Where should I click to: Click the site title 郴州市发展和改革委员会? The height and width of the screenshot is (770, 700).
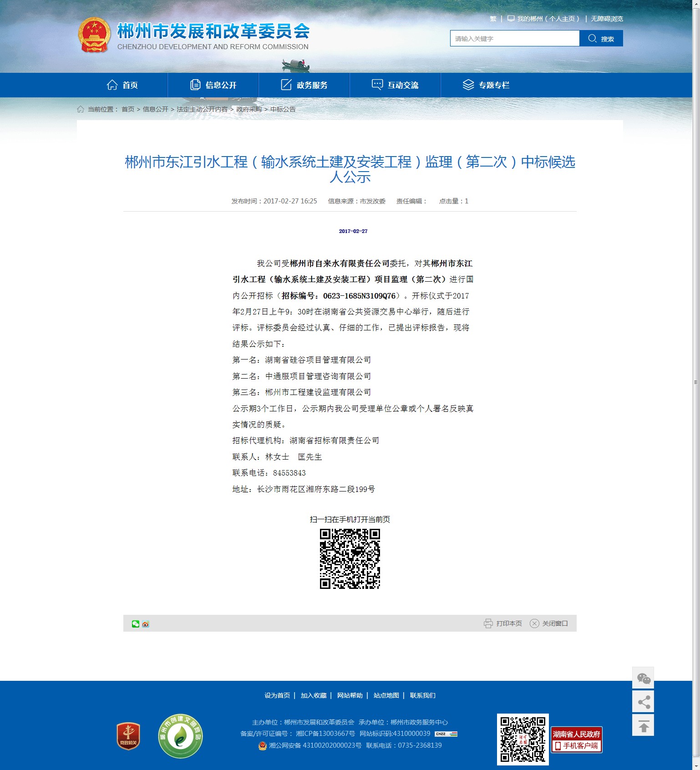[x=213, y=31]
